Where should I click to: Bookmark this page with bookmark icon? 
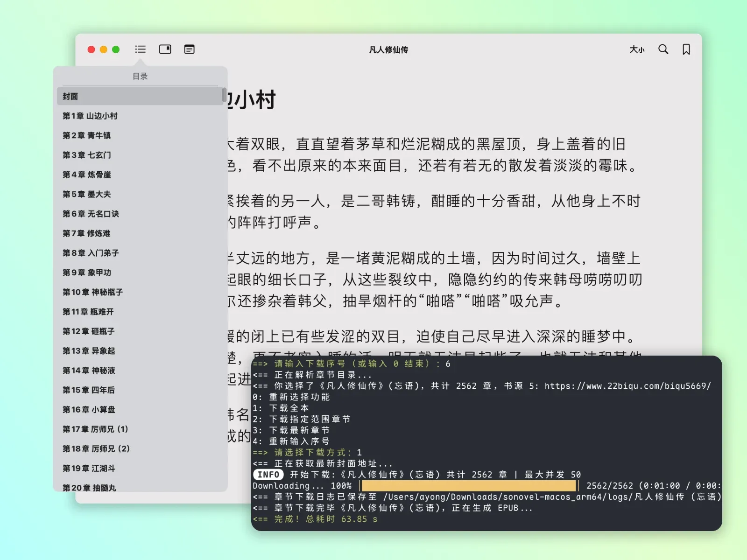pyautogui.click(x=686, y=49)
